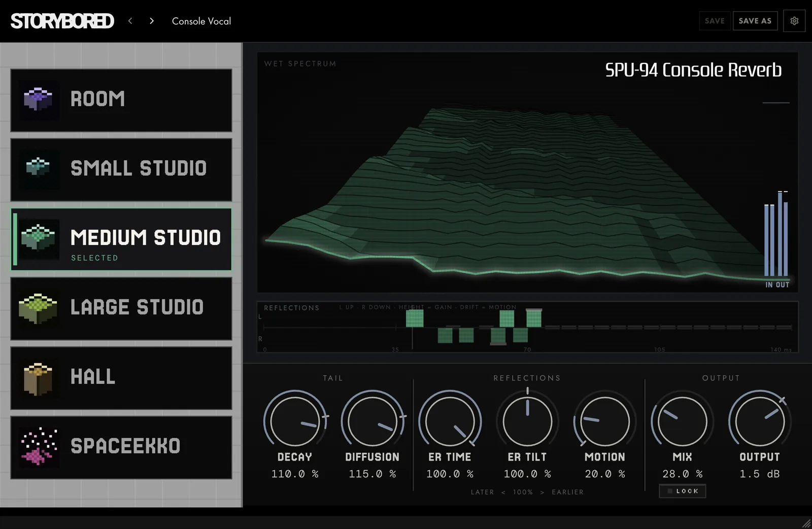The height and width of the screenshot is (529, 812).
Task: Click the SAVE button
Action: tap(715, 21)
